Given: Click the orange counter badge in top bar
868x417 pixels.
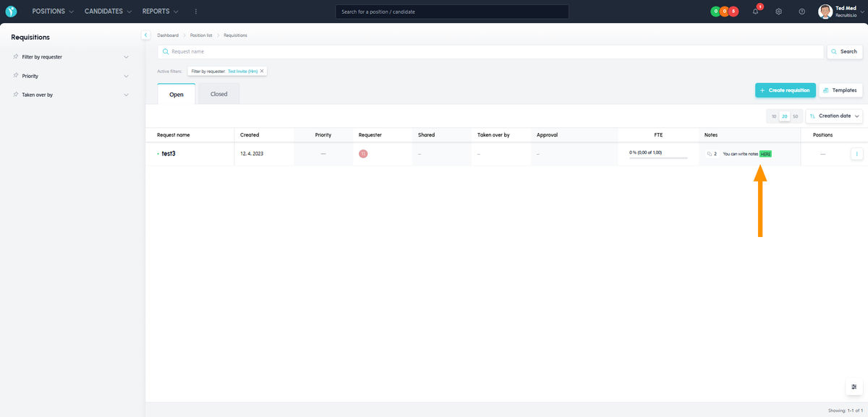Looking at the screenshot, I should pyautogui.click(x=724, y=12).
